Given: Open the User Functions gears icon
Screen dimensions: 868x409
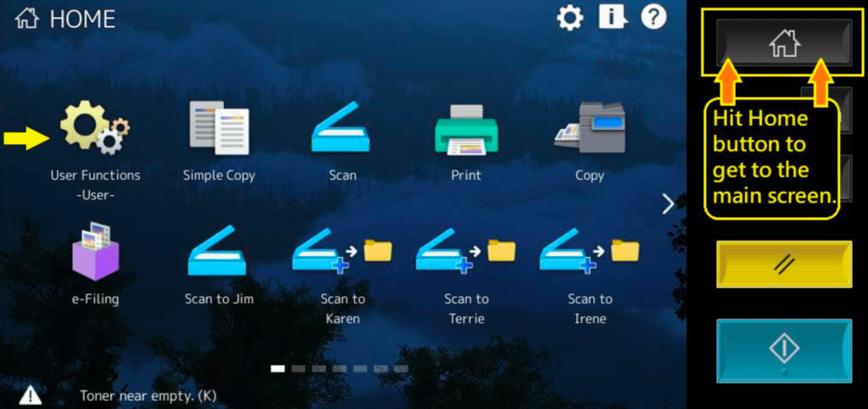Looking at the screenshot, I should 95,127.
